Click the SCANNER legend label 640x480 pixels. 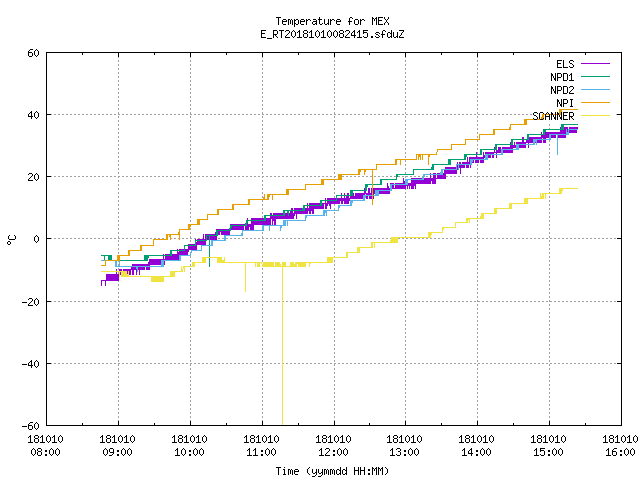coord(553,116)
